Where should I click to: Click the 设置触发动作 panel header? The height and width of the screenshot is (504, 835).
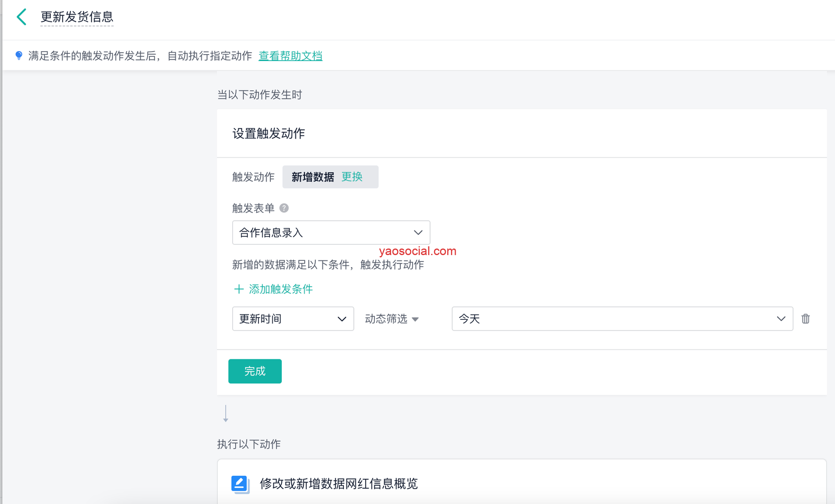269,134
